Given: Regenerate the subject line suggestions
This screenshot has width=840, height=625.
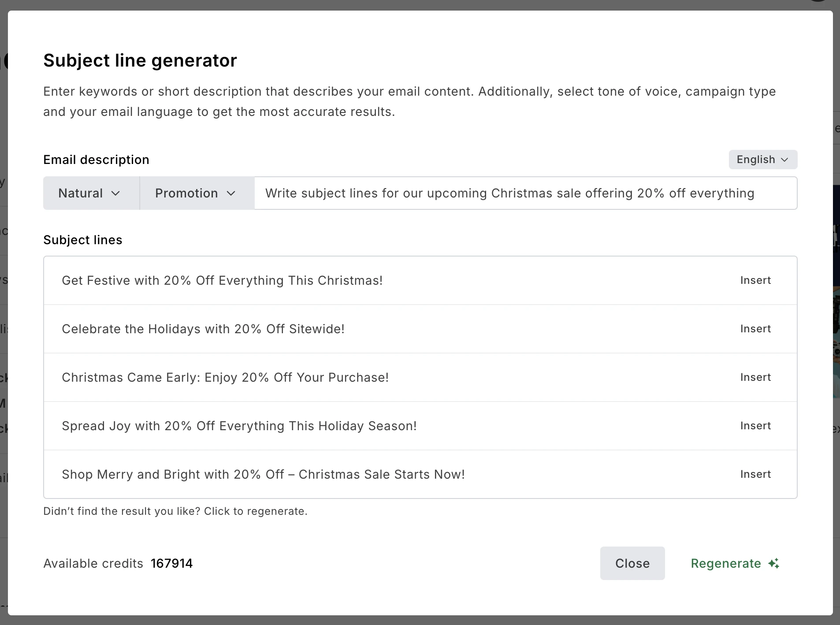Looking at the screenshot, I should 726,563.
